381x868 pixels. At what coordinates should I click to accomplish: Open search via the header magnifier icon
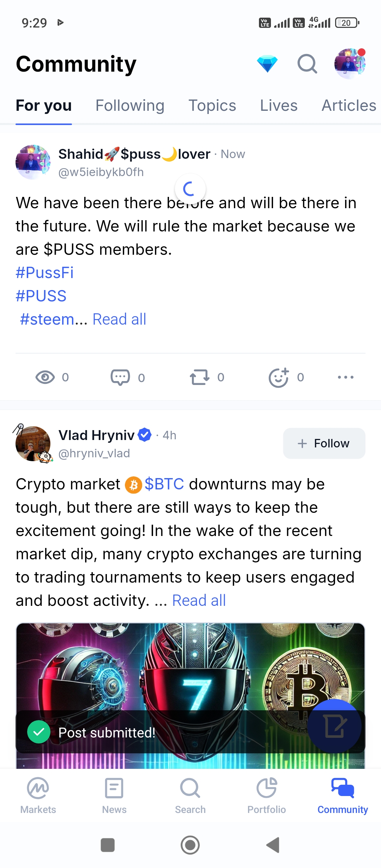[307, 64]
